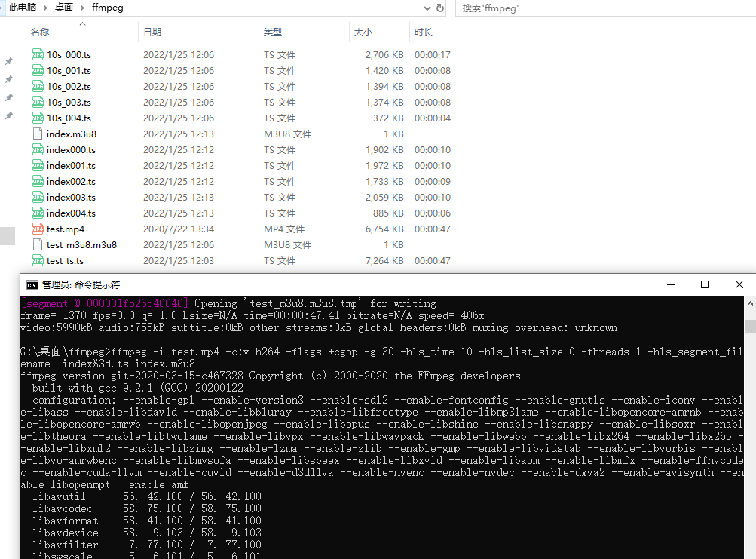Viewport: 756px width, 559px height.
Task: Click the ffmpeg breadcrumb chevron after 桌面
Action: tap(82, 8)
